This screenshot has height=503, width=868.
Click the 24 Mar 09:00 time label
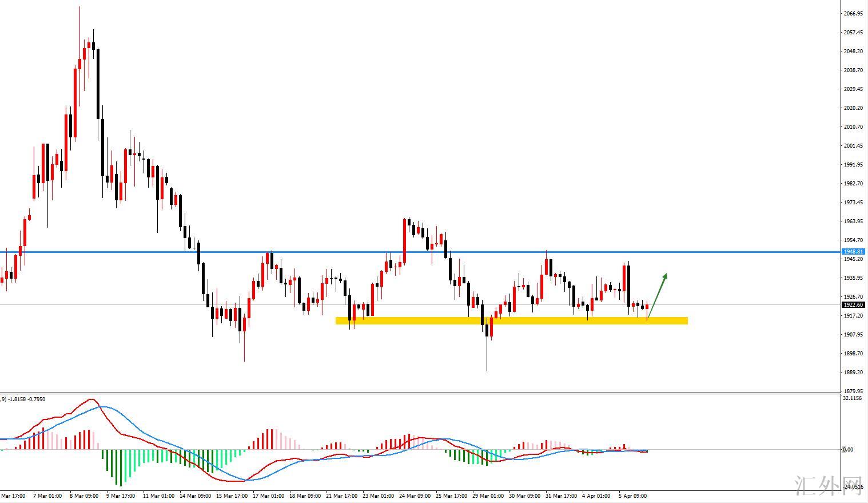[x=415, y=496]
